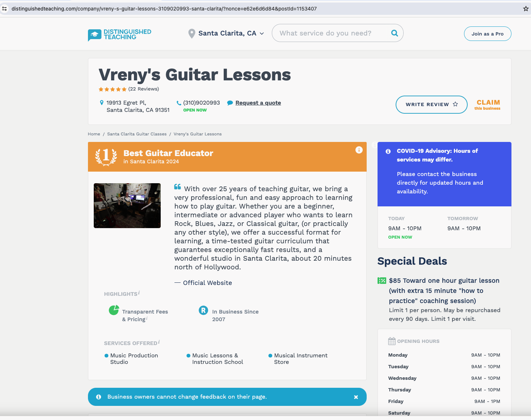Go to the Home breadcrumb
The height and width of the screenshot is (420, 531).
coord(94,134)
